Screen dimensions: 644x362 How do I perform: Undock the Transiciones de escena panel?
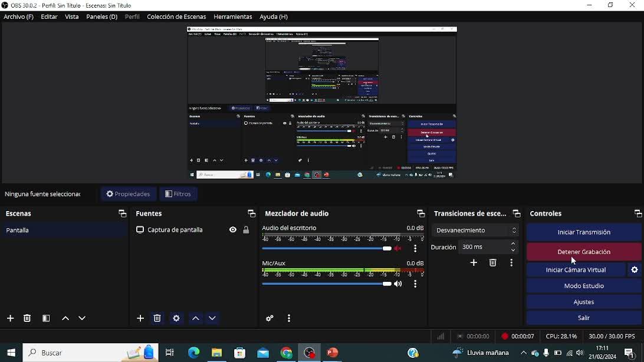[x=517, y=213]
